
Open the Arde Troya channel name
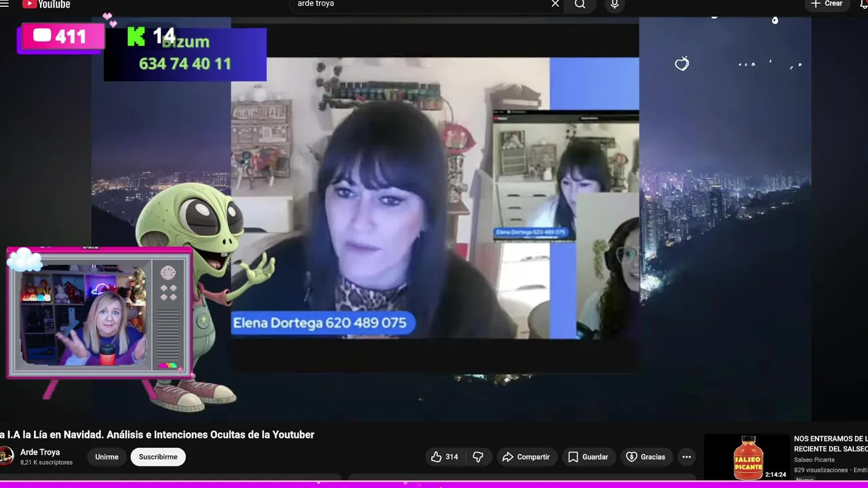[40, 452]
